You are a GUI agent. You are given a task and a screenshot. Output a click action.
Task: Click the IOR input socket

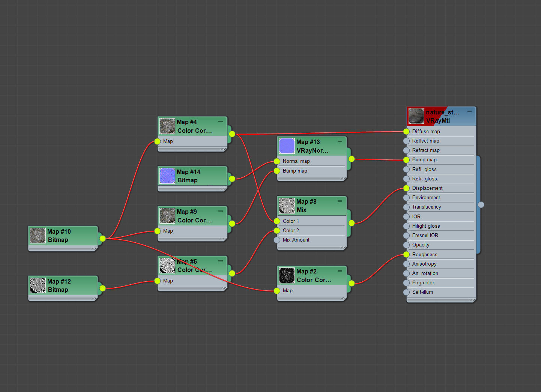coord(406,216)
